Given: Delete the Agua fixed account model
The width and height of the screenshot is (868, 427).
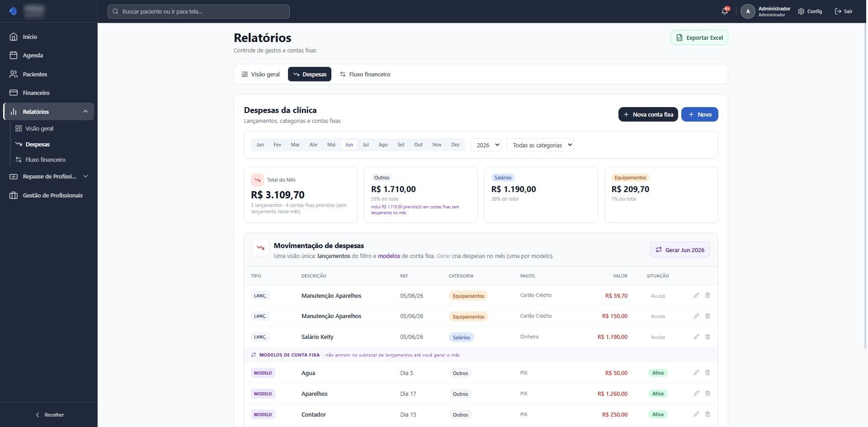Looking at the screenshot, I should point(708,372).
